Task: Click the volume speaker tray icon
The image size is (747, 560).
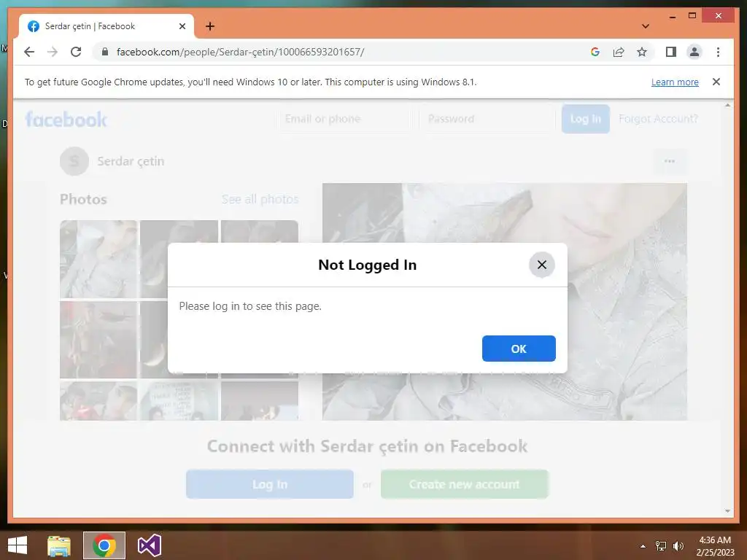Action: pos(678,546)
